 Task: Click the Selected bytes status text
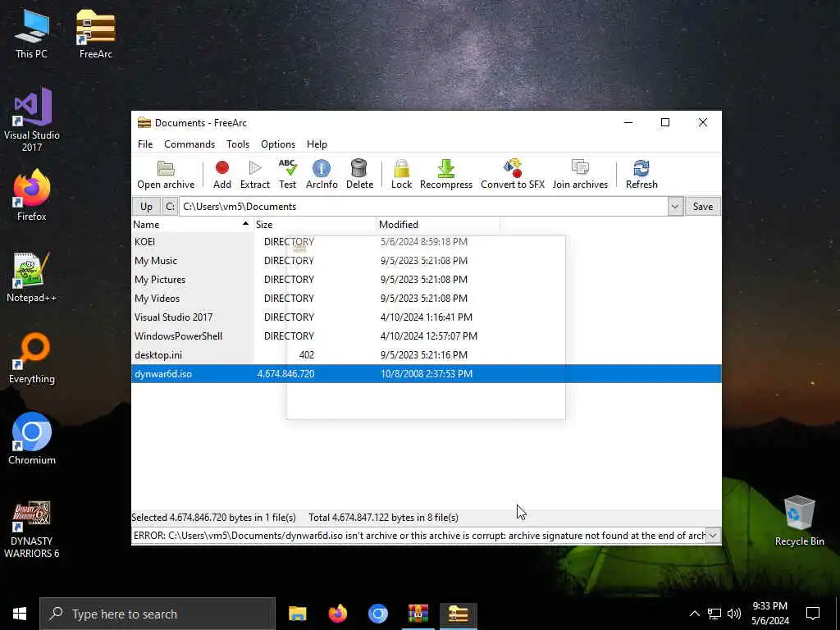click(x=214, y=518)
